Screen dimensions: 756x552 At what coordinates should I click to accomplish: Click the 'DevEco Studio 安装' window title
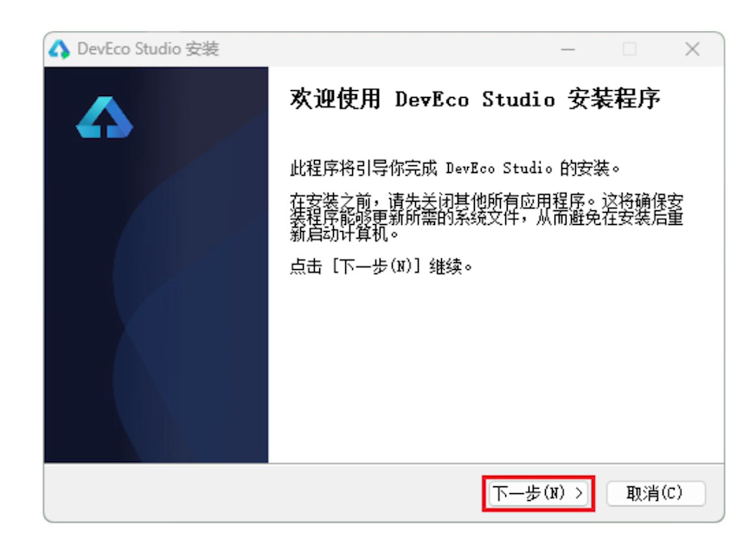coord(148,49)
